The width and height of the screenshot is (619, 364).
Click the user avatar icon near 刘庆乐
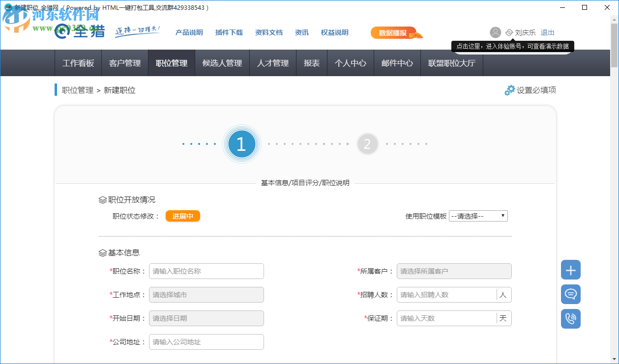point(495,32)
